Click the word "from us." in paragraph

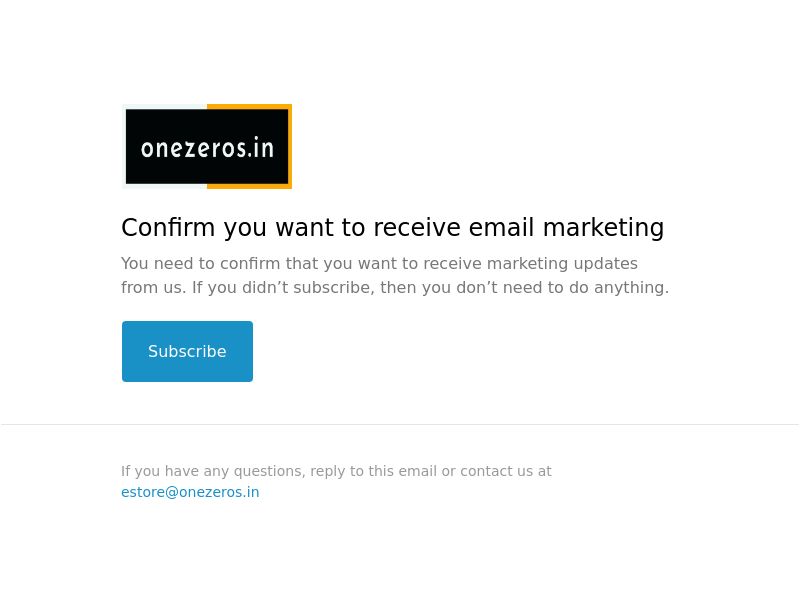[x=154, y=287]
